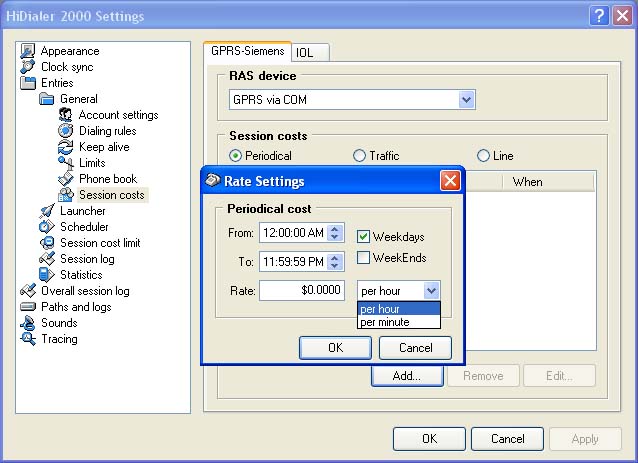Click the Scheduler icon

pos(47,227)
